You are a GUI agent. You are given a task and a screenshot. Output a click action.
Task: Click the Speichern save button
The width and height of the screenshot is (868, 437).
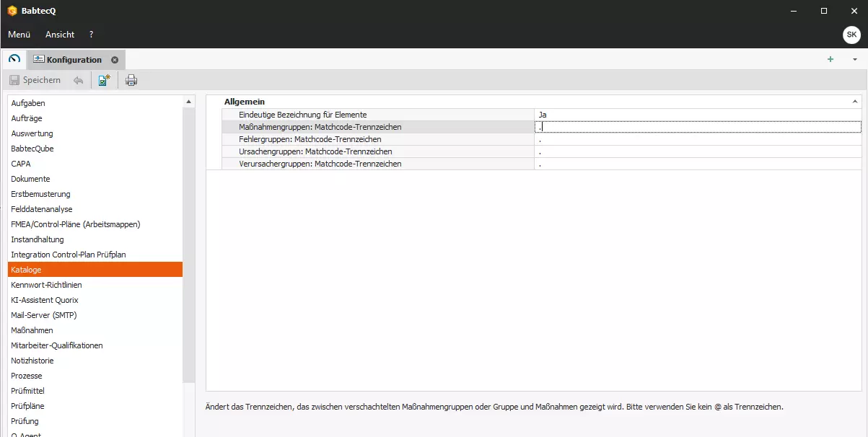pyautogui.click(x=35, y=80)
